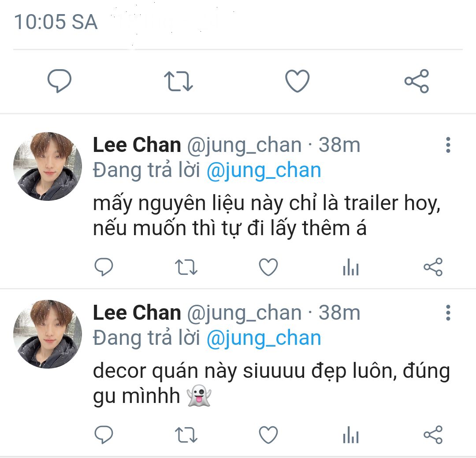
Task: Share the main tweet at top
Action: (416, 81)
